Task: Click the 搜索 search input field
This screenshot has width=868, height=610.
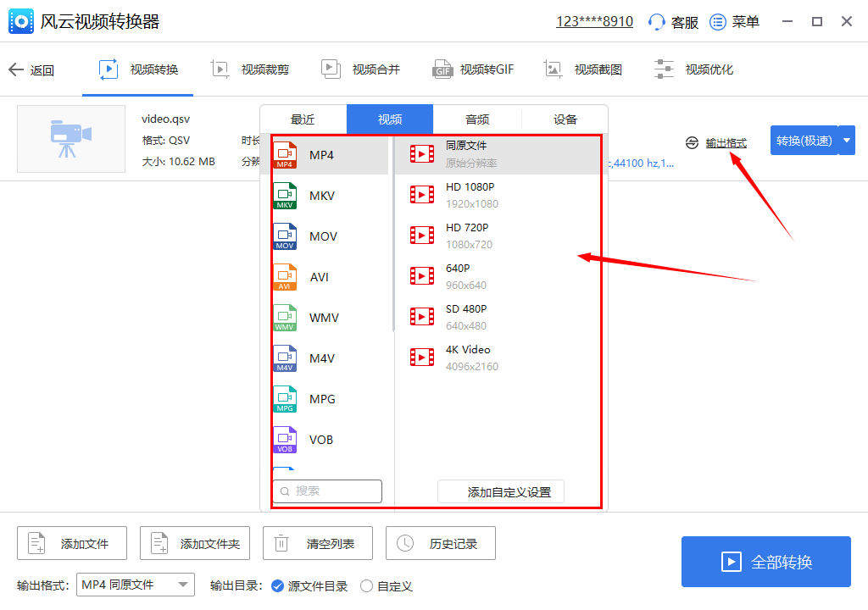Action: coord(327,491)
